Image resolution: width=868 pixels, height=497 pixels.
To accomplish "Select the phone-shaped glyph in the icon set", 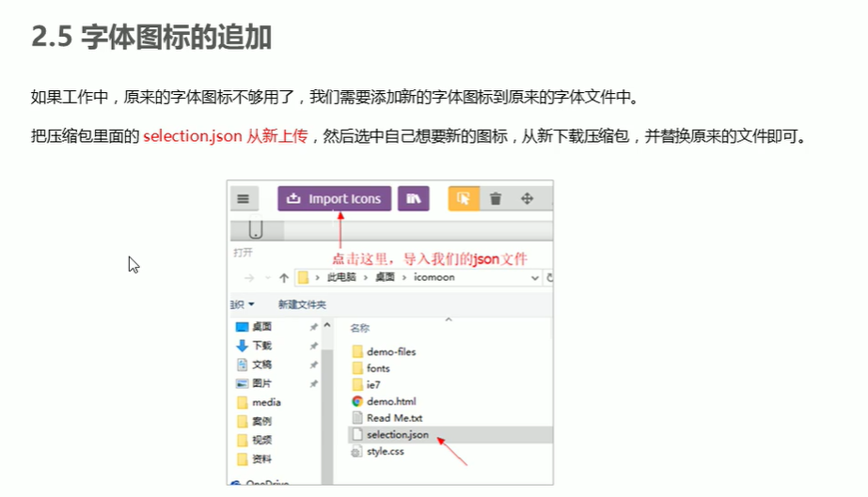I will [255, 229].
